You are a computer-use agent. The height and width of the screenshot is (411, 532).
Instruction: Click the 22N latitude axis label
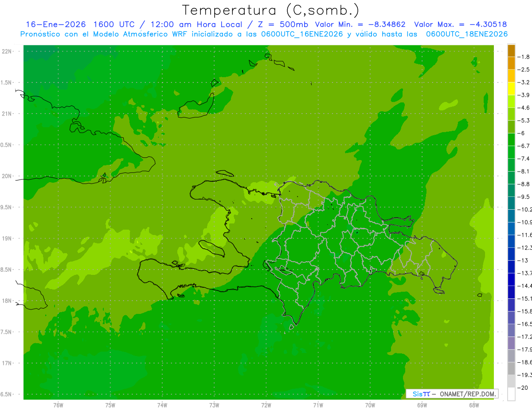tap(7, 51)
